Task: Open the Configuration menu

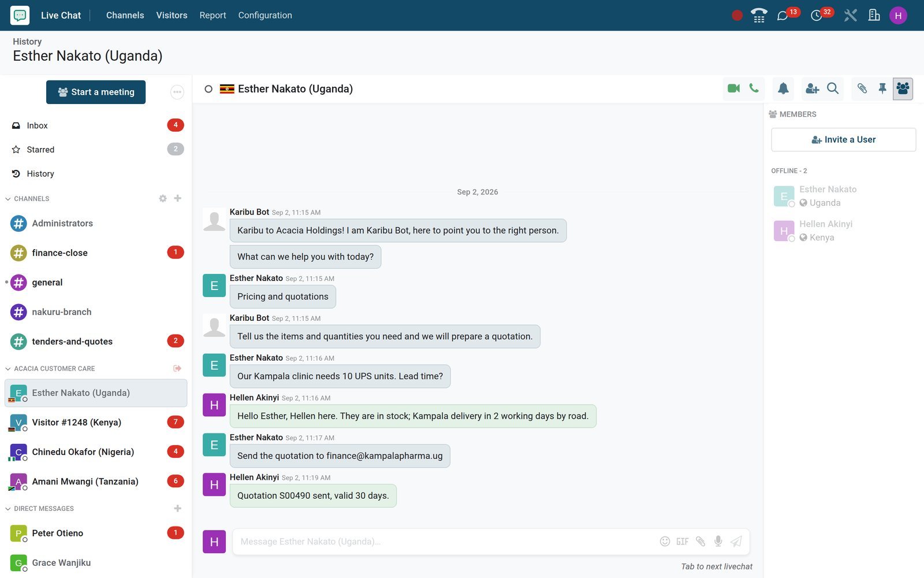Action: pos(265,15)
